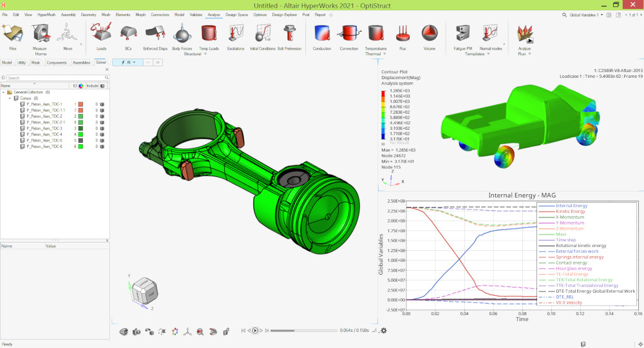The height and width of the screenshot is (348, 644).
Task: Select the Flux thermal tool
Action: coord(402,33)
